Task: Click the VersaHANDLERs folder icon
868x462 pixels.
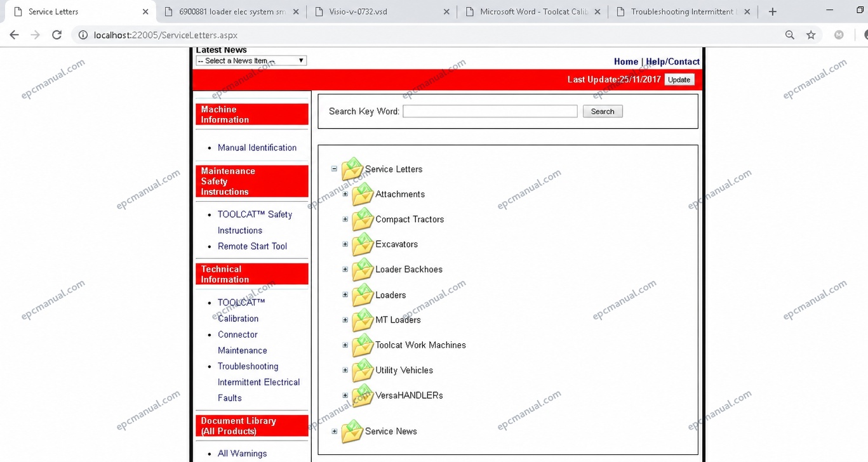Action: point(363,395)
